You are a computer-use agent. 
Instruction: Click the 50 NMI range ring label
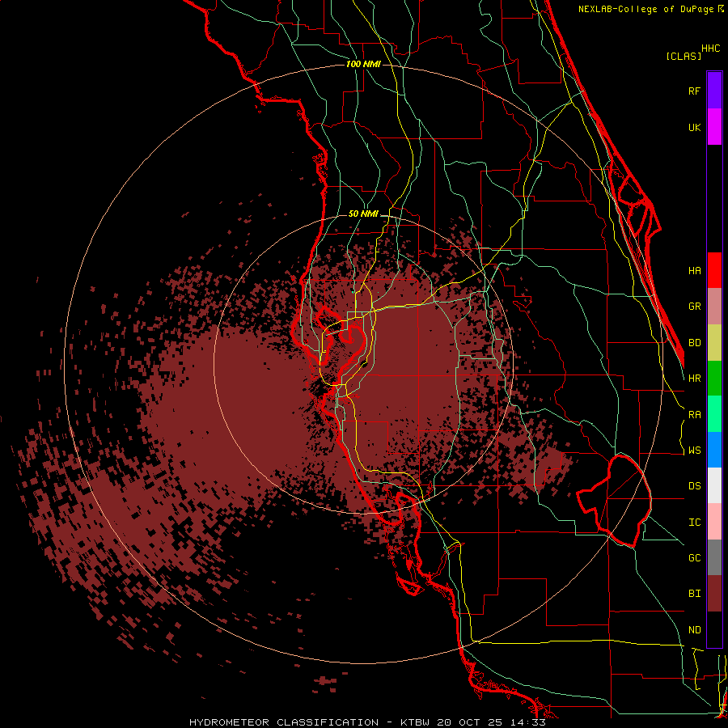click(x=363, y=214)
